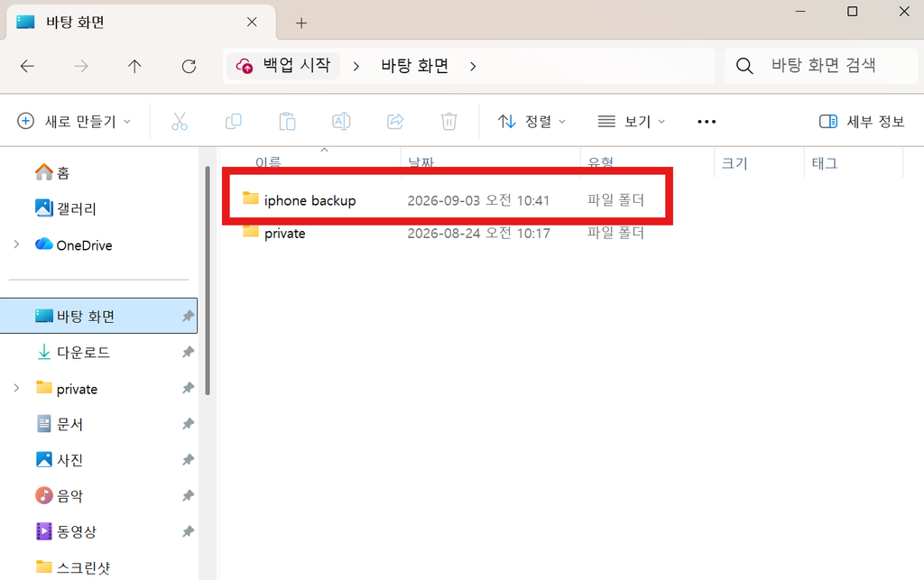Open 홈 in navigation pane
Image resolution: width=924 pixels, height=580 pixels.
[x=52, y=172]
